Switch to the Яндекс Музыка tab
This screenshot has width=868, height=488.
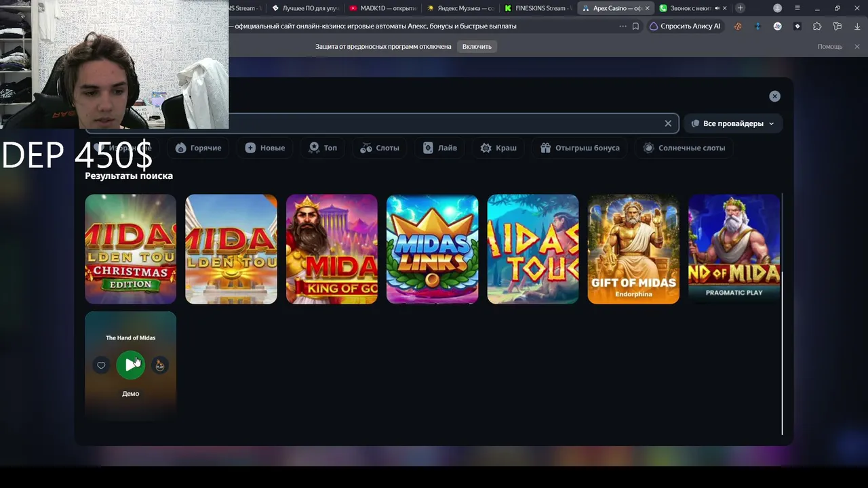click(460, 8)
